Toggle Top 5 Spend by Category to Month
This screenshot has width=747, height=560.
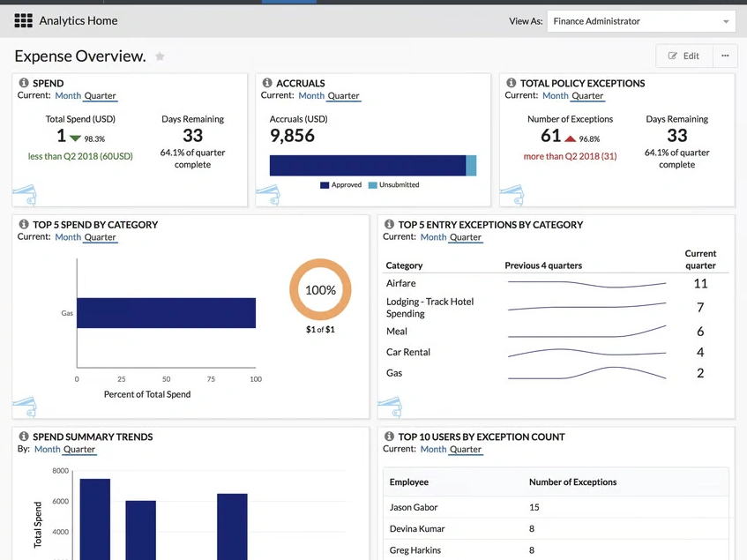(67, 237)
